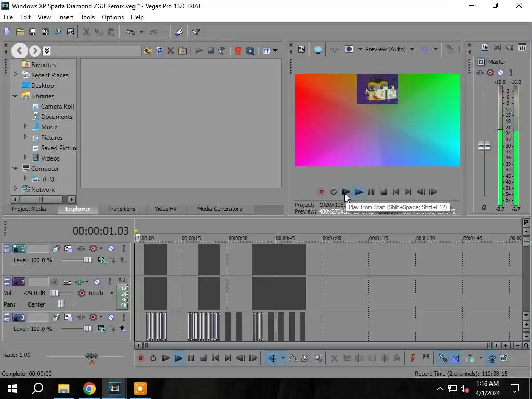This screenshot has width=532, height=399.
Task: Open Track FX on audio track 2
Action: click(x=79, y=282)
